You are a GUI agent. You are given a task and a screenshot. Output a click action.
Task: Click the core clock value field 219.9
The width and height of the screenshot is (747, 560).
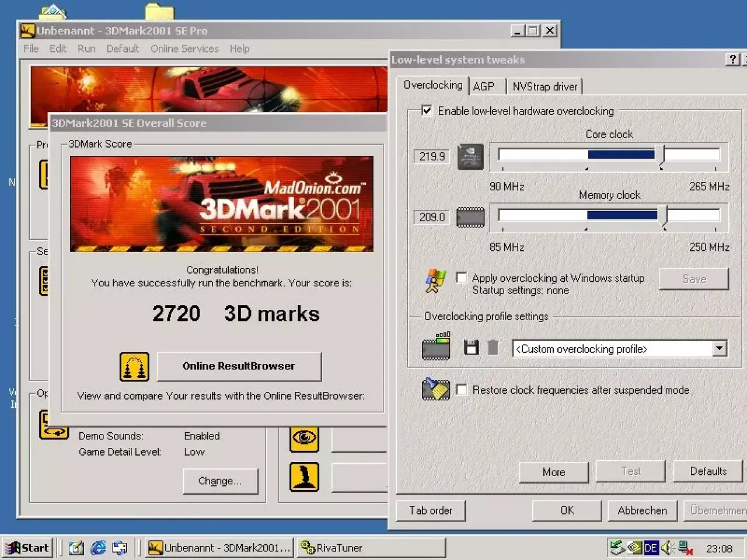(432, 156)
